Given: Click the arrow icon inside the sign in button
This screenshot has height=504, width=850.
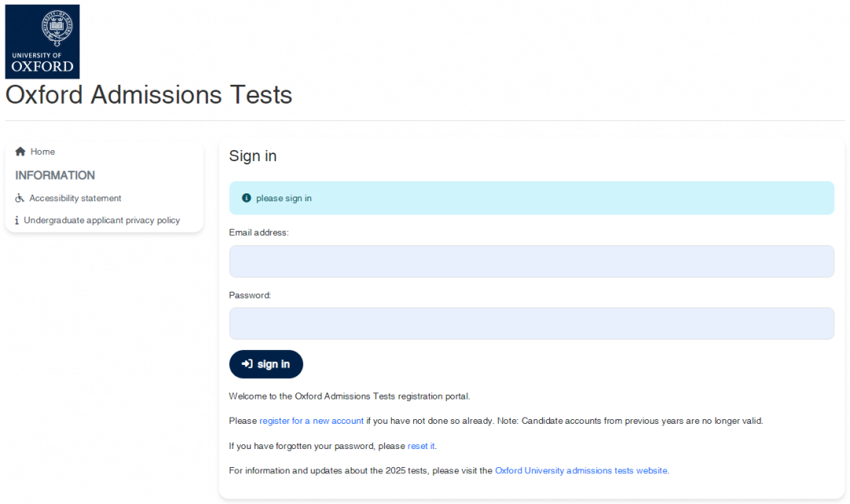Looking at the screenshot, I should pyautogui.click(x=247, y=364).
